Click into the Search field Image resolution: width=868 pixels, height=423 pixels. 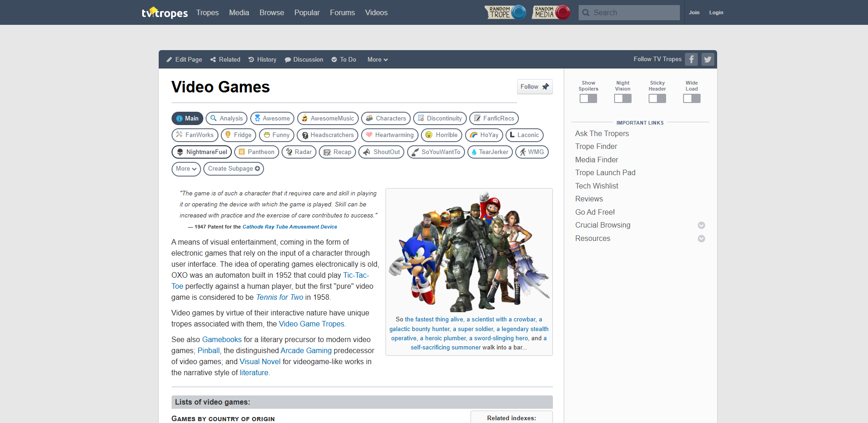tap(629, 12)
